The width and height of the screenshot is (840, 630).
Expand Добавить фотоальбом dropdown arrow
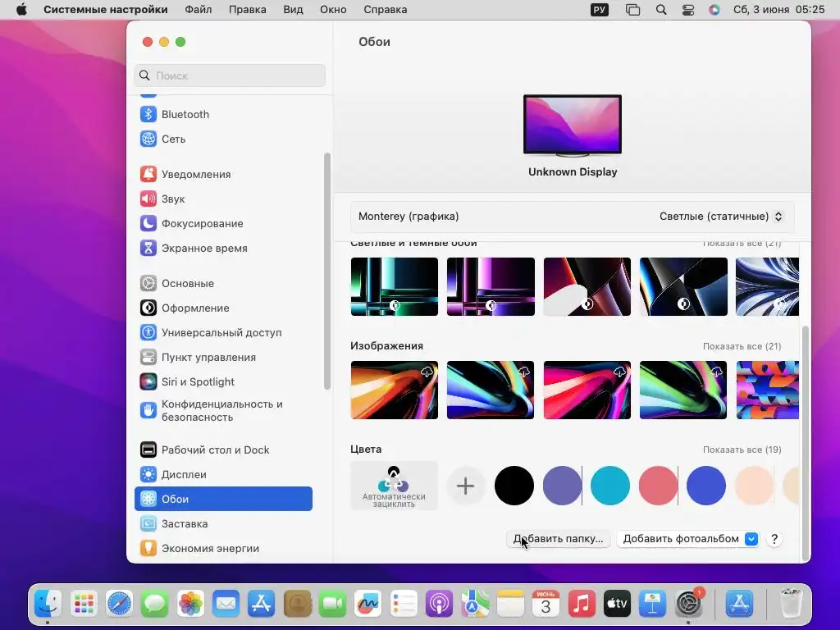point(751,539)
